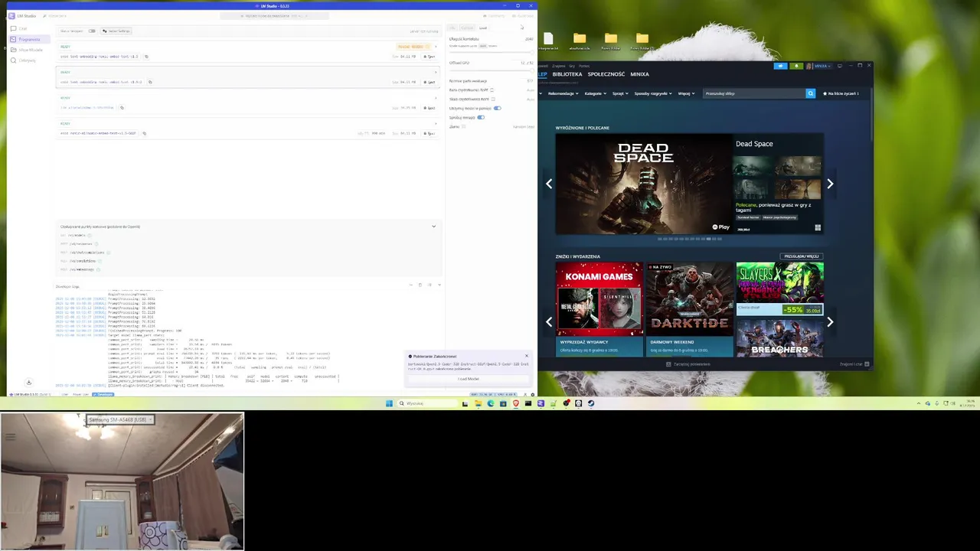
Task: Check the Skala częstotliwości RoPE checkbox
Action: click(x=493, y=99)
